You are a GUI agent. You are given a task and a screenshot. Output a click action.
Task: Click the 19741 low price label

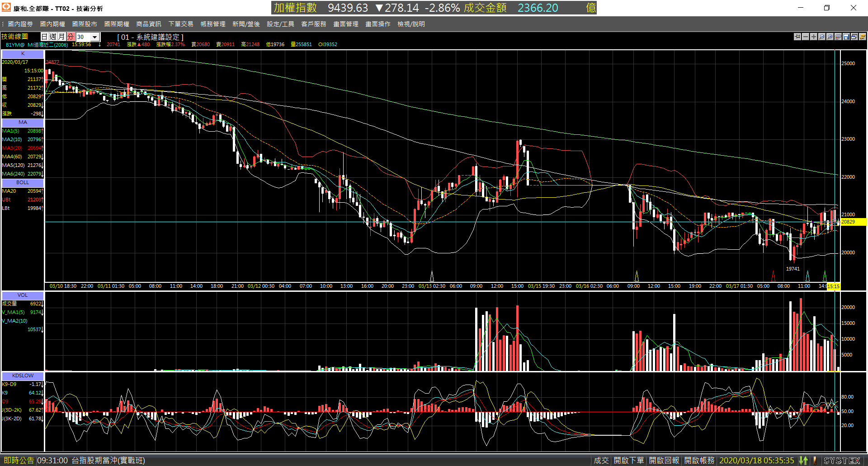pyautogui.click(x=793, y=269)
